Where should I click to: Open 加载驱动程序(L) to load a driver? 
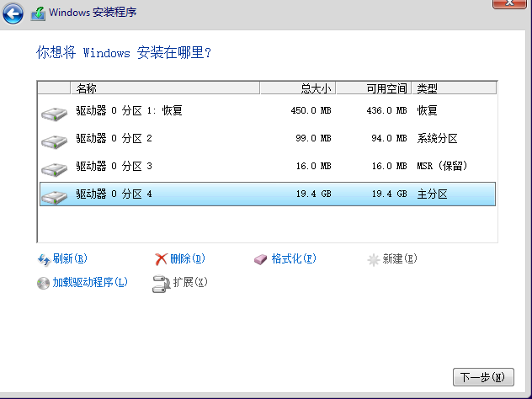coord(90,282)
